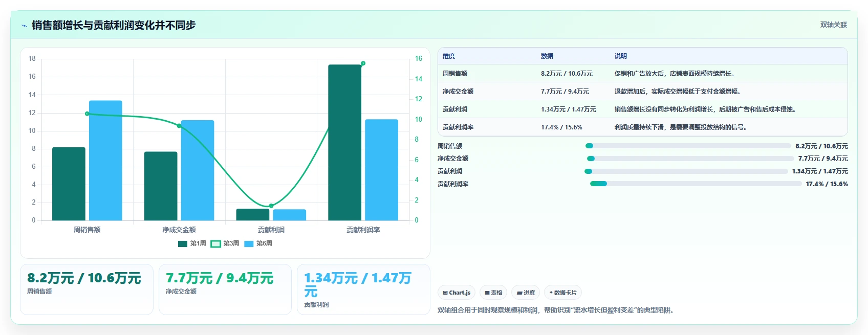Open the 净成交金额 data card
Viewport: 868px width, 335px height.
pyautogui.click(x=225, y=289)
